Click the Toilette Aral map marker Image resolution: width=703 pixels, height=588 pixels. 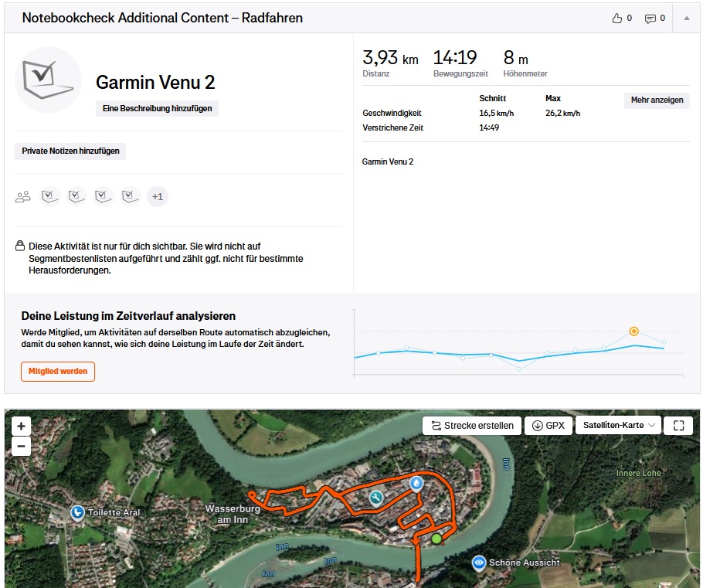point(77,512)
